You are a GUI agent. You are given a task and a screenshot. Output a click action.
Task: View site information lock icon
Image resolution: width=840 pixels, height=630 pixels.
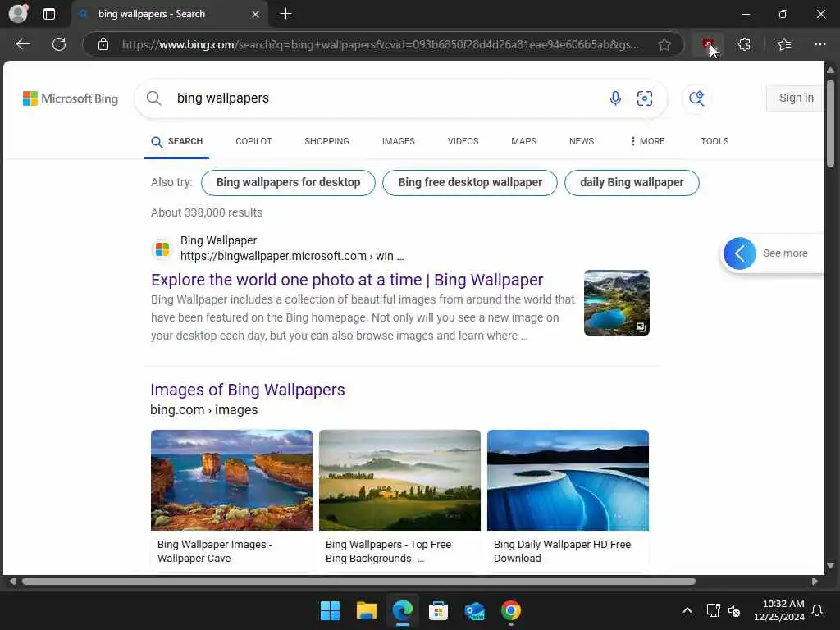pyautogui.click(x=103, y=44)
